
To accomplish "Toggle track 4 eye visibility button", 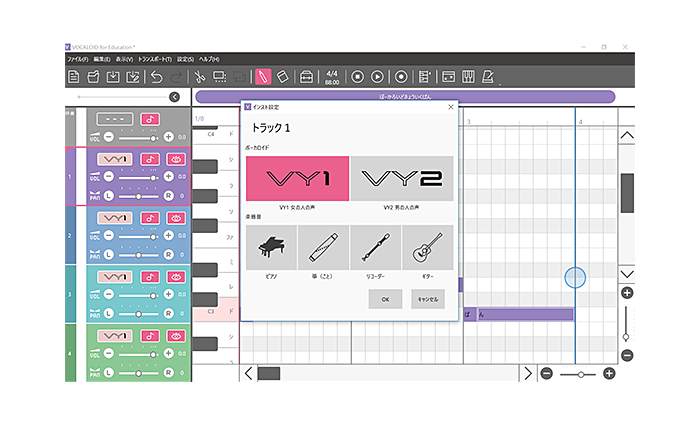I will (x=176, y=336).
